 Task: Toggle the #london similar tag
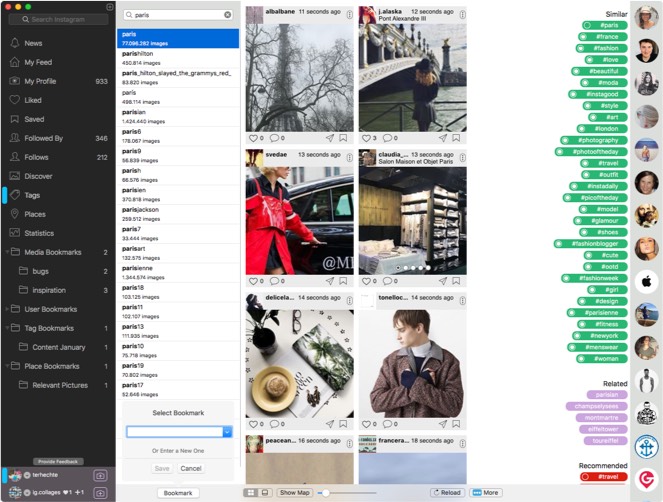(x=602, y=129)
